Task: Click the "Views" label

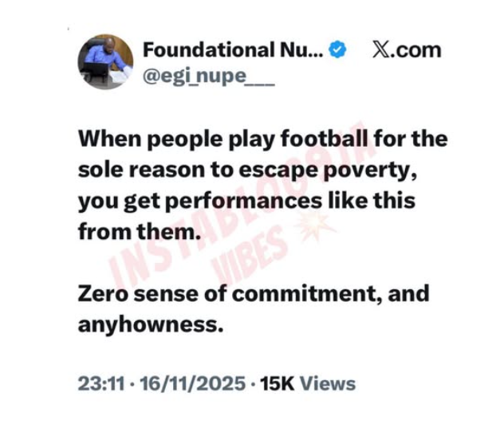Action: (328, 383)
